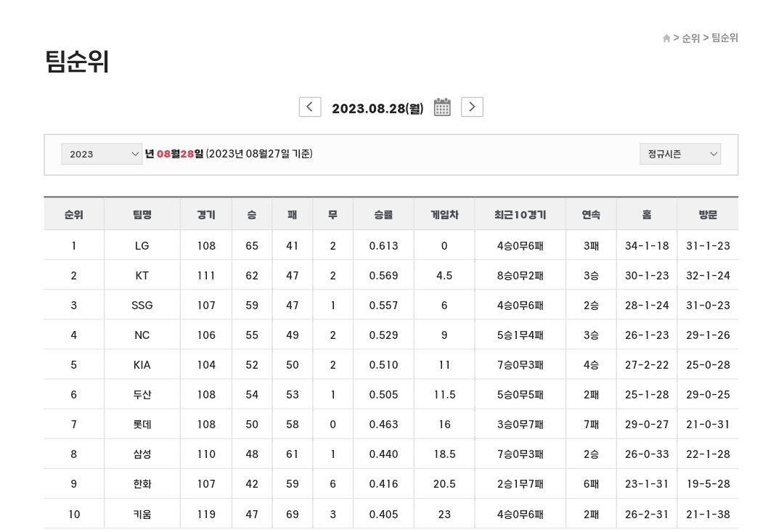
Task: Click the 팀순위 breadcrumb link
Action: (x=724, y=38)
